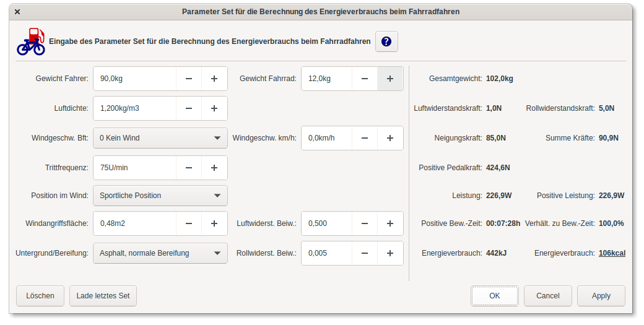The image size is (644, 325).
Task: Open the Untergrund/Bereifung dropdown
Action: click(160, 253)
